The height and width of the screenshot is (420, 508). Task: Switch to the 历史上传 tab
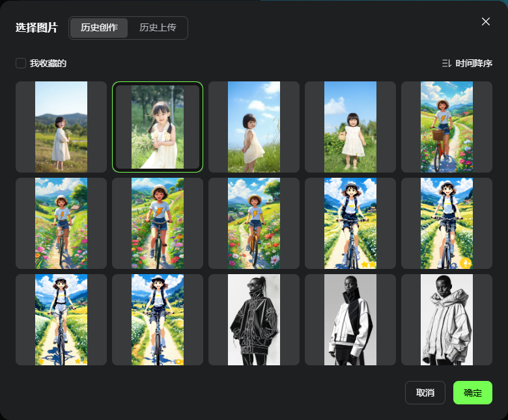coord(158,28)
